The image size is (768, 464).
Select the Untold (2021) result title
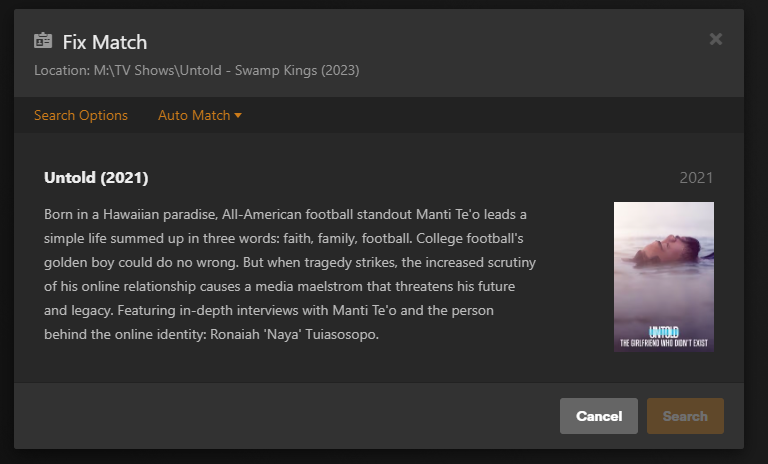(x=96, y=178)
